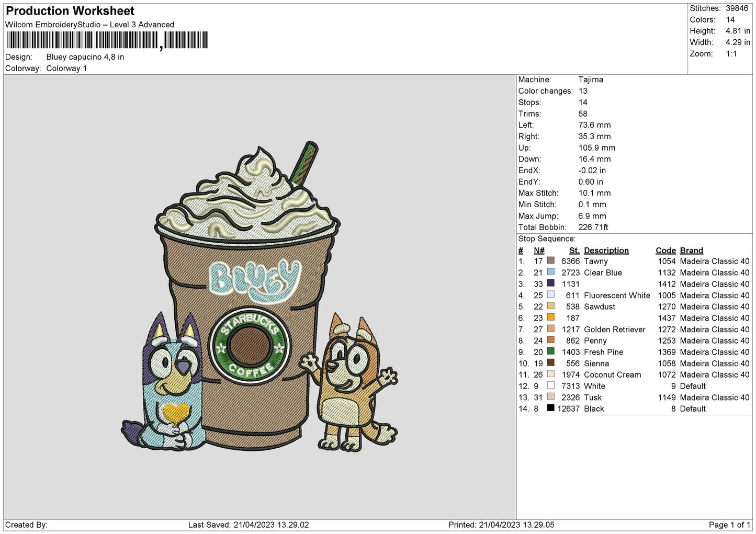Click the Tawny color swatch
756x534 pixels.
(x=550, y=260)
